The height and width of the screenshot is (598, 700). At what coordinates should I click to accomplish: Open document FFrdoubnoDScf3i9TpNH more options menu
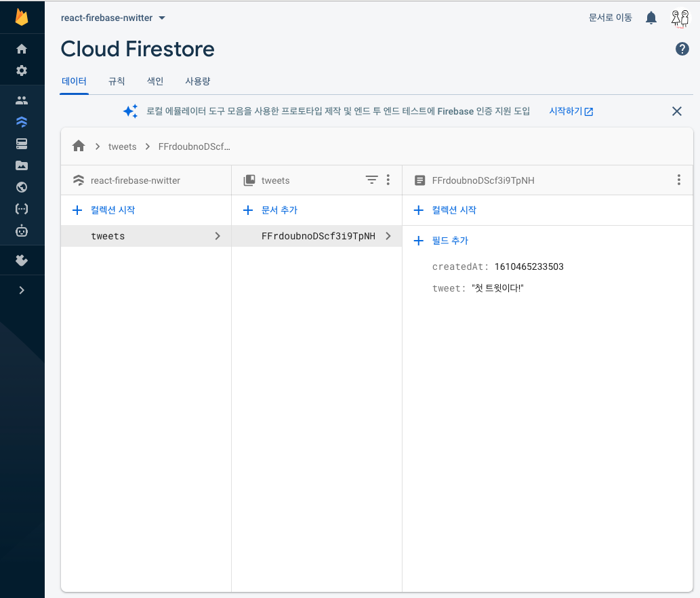[x=678, y=180]
